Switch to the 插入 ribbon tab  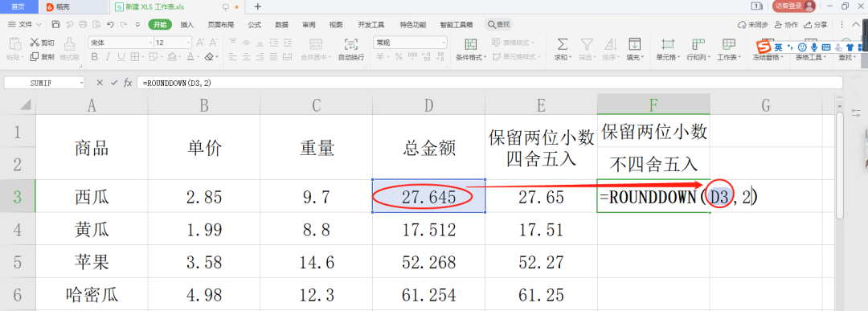(187, 25)
